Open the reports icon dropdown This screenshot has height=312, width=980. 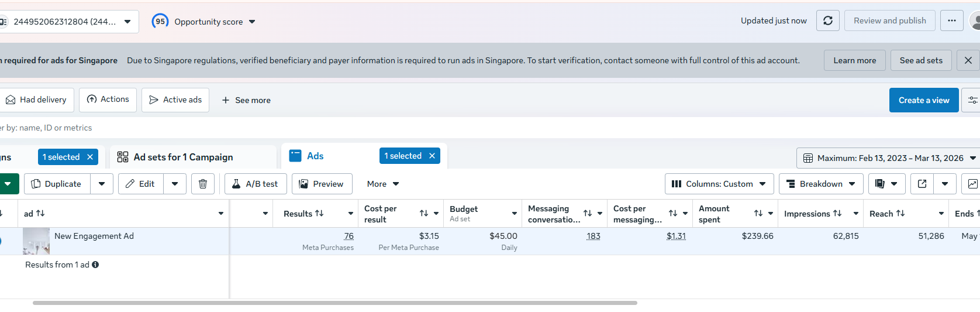point(886,184)
